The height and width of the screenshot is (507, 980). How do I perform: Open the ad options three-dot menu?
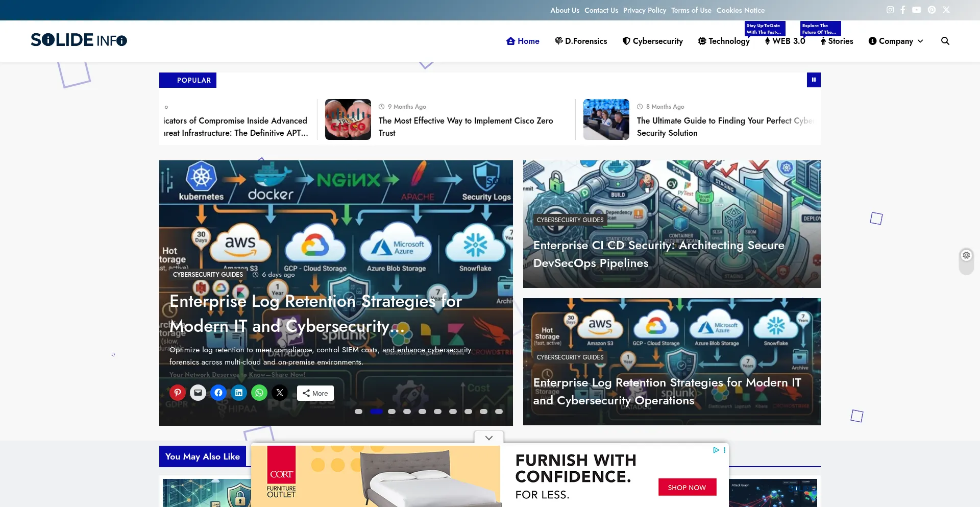point(724,450)
